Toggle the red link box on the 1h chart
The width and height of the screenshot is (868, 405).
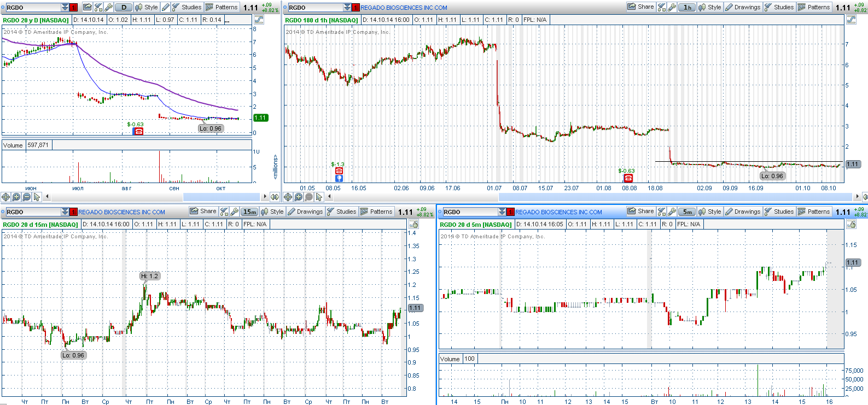(x=356, y=8)
